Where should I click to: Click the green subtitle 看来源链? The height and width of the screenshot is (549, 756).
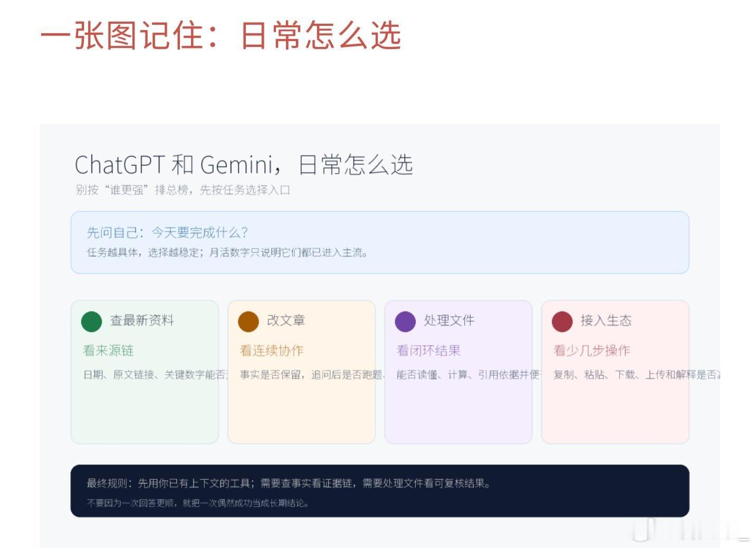point(108,351)
